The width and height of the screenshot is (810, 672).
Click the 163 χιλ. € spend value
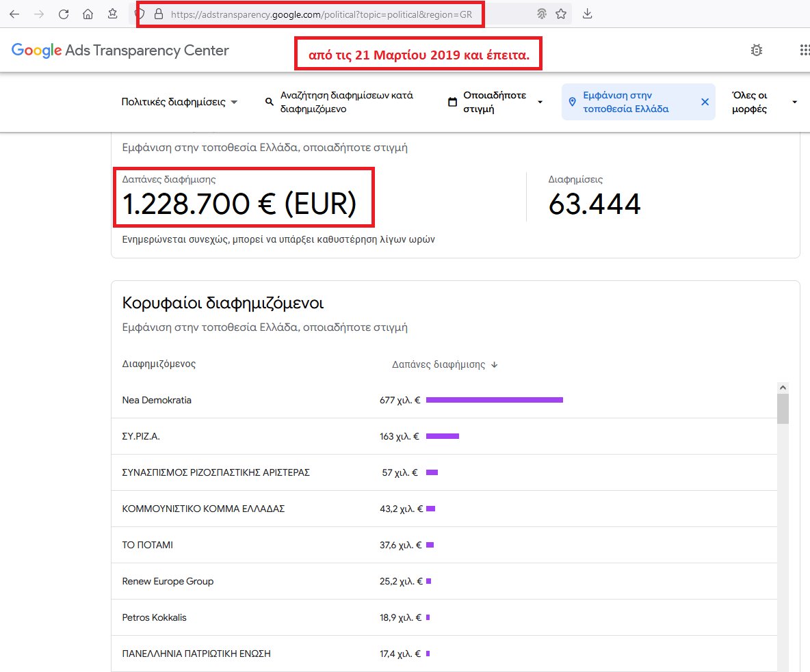click(400, 436)
